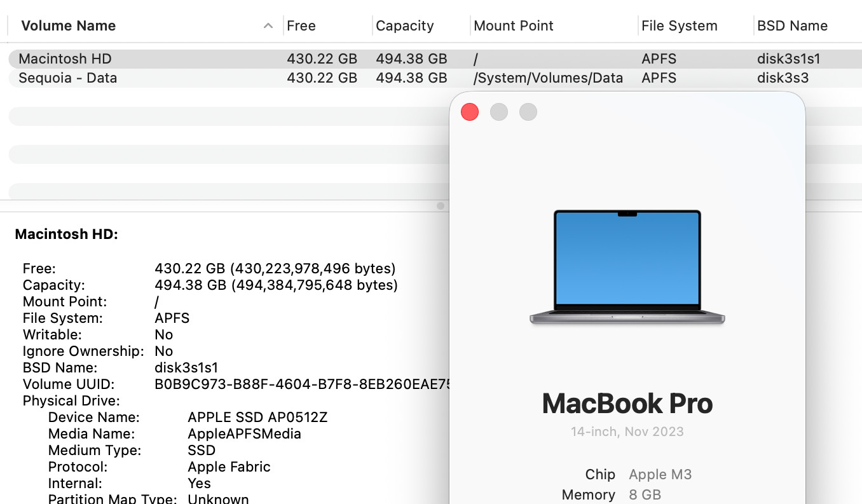Click the 14-inch, Nov 2023 model text

[627, 432]
